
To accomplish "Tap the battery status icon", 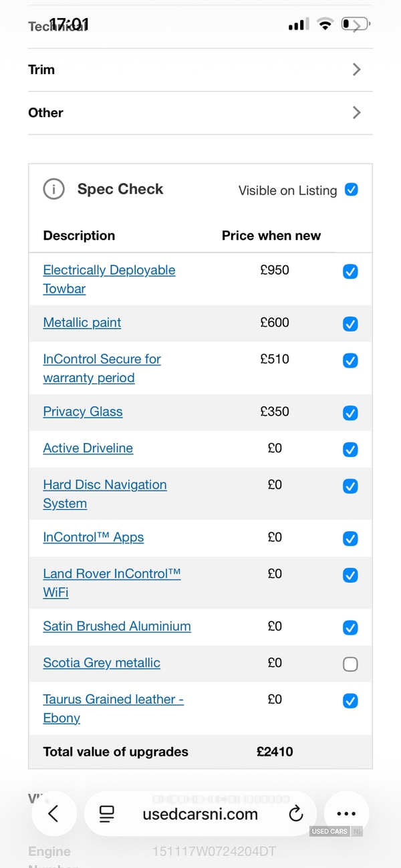I will pos(355,25).
